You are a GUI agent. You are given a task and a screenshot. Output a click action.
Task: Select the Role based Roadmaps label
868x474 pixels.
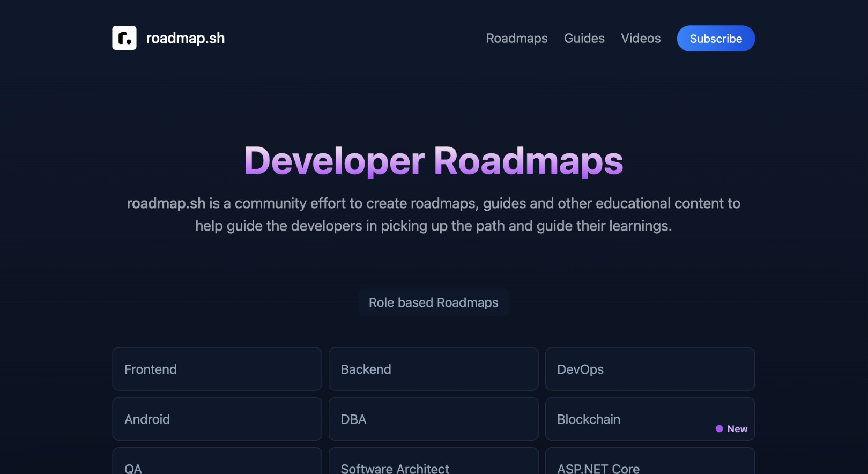click(x=434, y=302)
